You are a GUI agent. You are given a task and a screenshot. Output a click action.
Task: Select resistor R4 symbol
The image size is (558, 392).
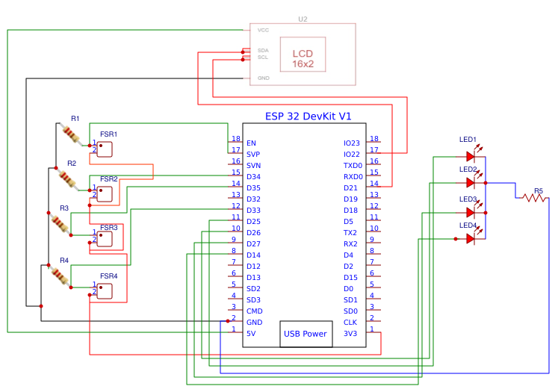click(61, 276)
